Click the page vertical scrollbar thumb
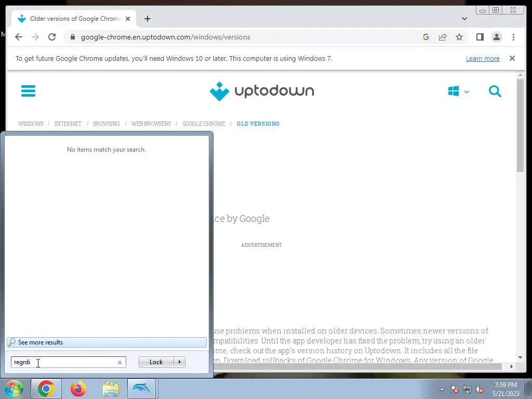Screen dimensions: 532x399 coord(520,126)
